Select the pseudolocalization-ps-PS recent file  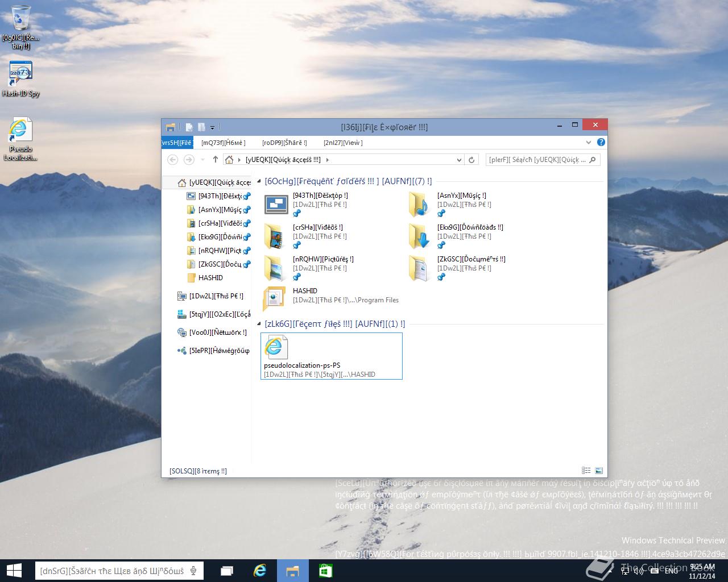pyautogui.click(x=332, y=356)
